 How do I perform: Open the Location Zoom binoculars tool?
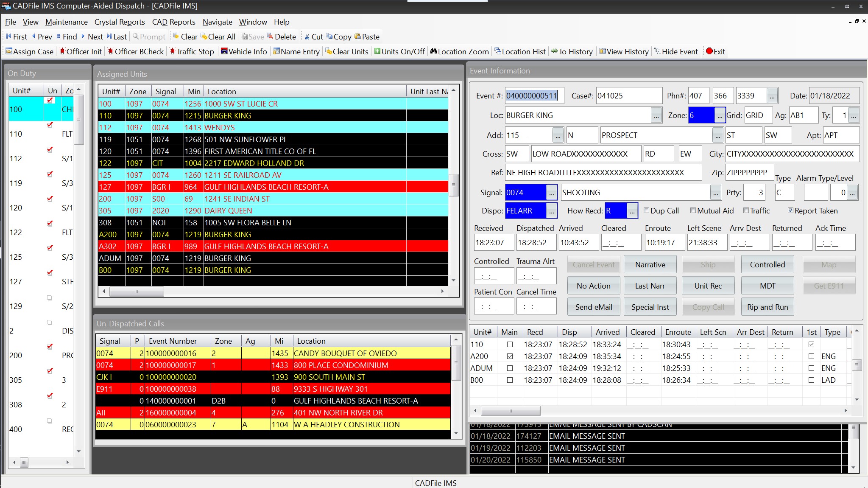click(x=433, y=51)
